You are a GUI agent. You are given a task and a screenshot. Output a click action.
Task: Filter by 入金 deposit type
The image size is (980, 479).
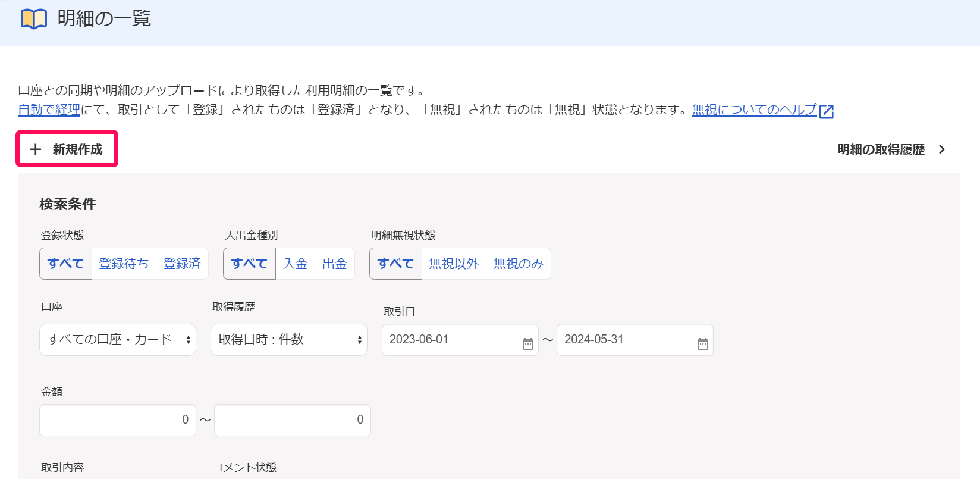tap(295, 264)
